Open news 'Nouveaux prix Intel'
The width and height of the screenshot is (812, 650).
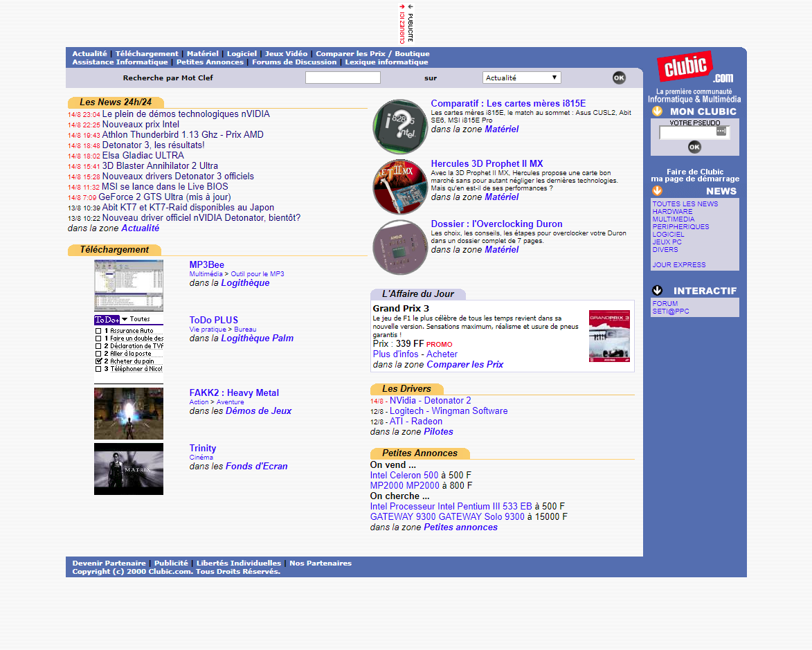click(x=141, y=125)
